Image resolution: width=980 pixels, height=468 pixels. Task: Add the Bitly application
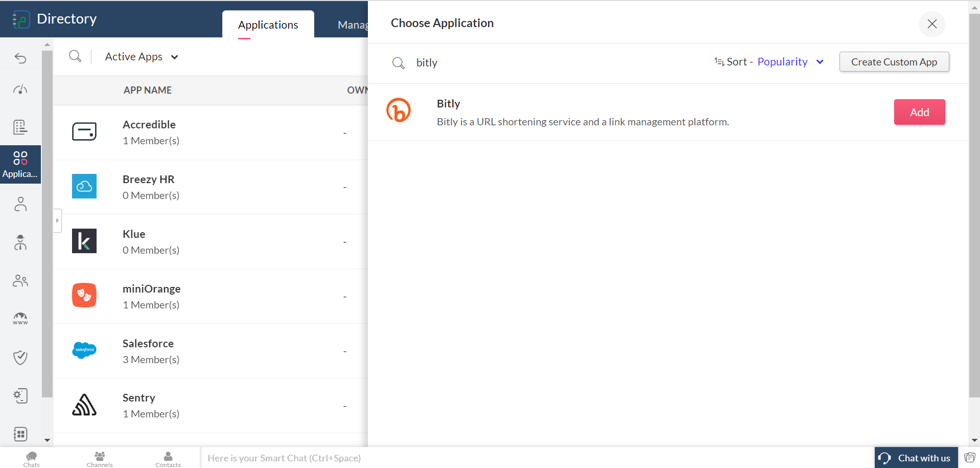(x=919, y=112)
